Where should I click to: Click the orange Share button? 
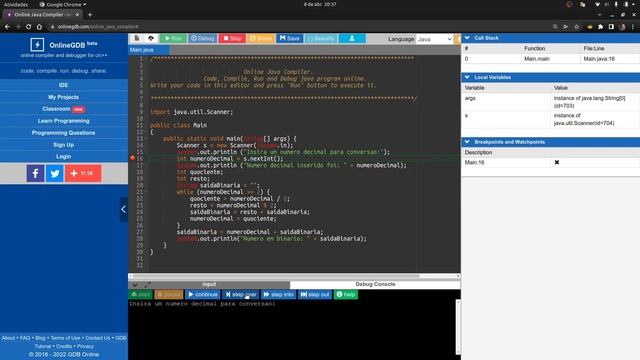tap(260, 38)
